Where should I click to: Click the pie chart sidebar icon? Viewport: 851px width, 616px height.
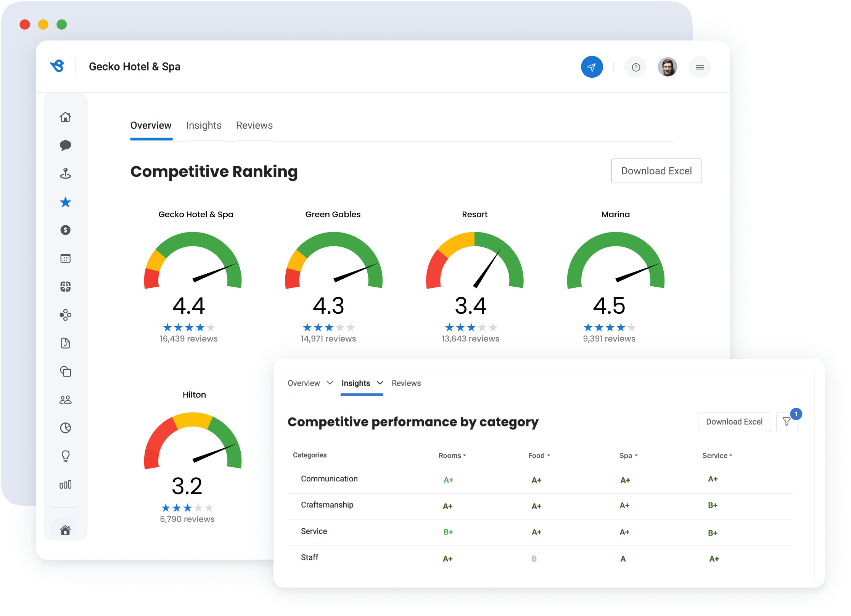tap(65, 428)
